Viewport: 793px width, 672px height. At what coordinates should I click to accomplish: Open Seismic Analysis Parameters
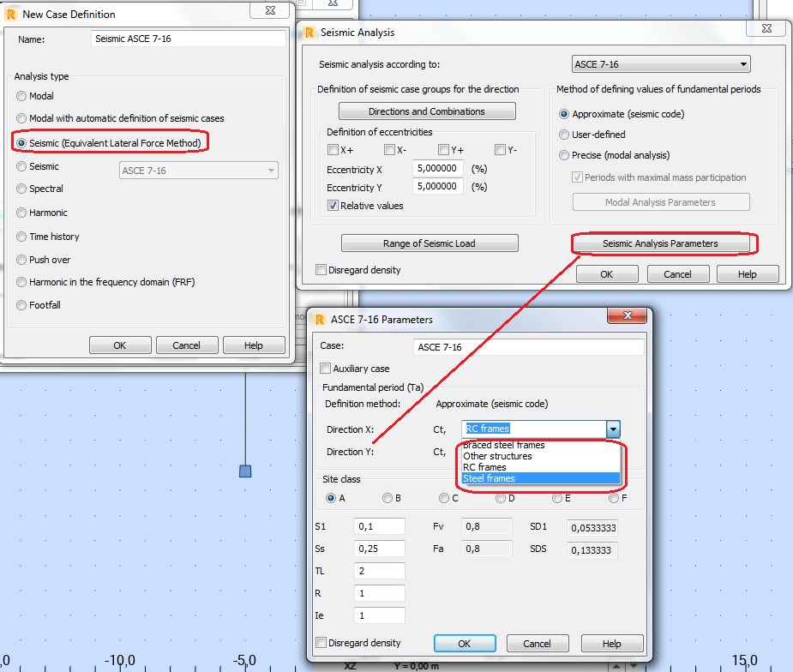pos(664,243)
